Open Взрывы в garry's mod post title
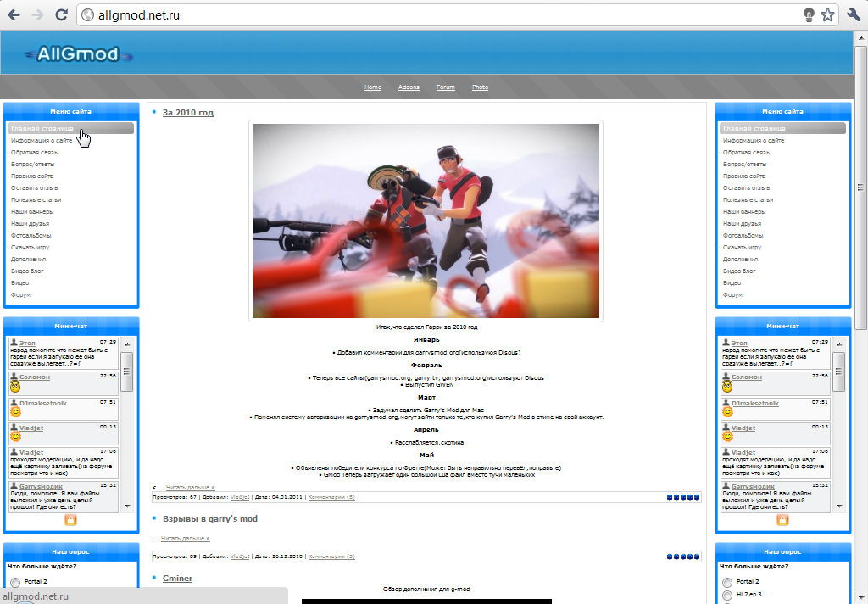Viewport: 868px width, 604px height. pyautogui.click(x=210, y=519)
